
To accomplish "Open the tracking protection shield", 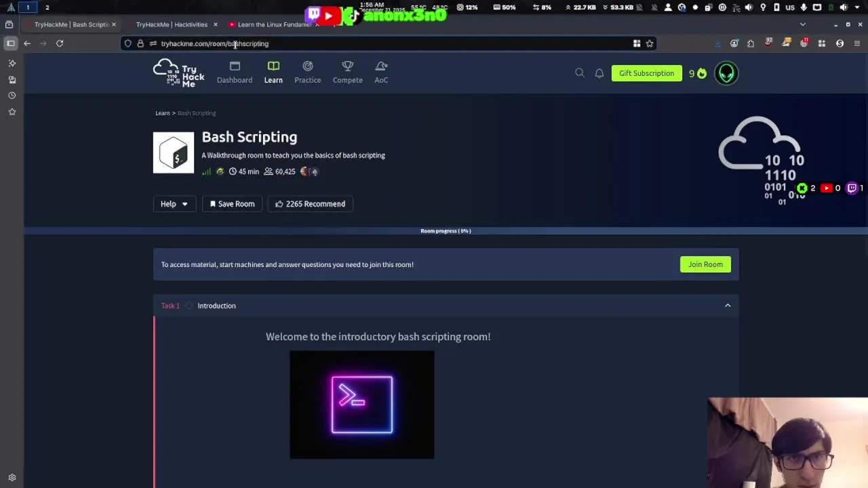I will click(x=127, y=43).
